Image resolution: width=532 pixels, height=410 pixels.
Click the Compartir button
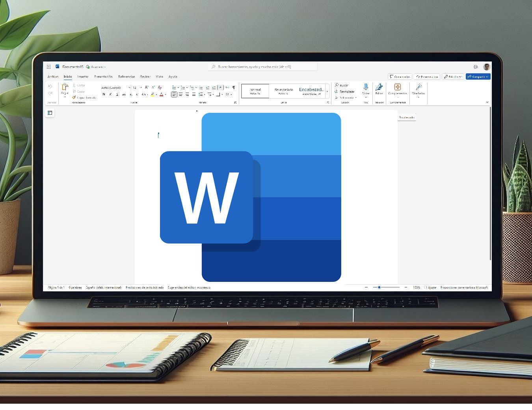(478, 76)
